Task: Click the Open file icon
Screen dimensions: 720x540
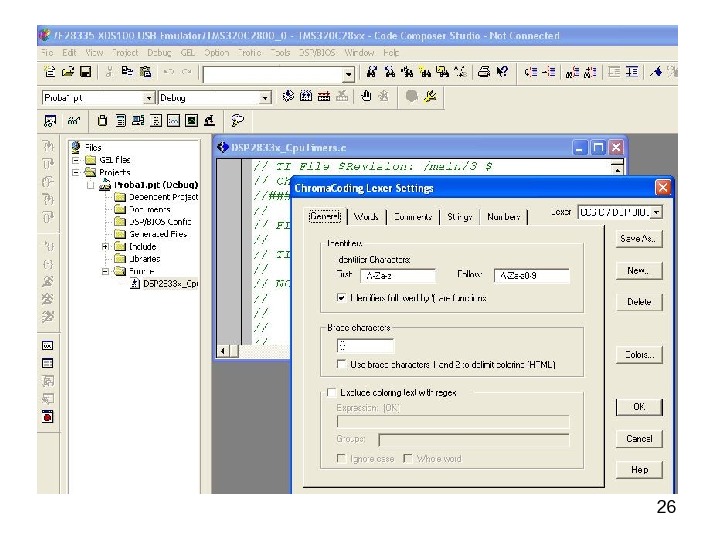Action: 68,72
